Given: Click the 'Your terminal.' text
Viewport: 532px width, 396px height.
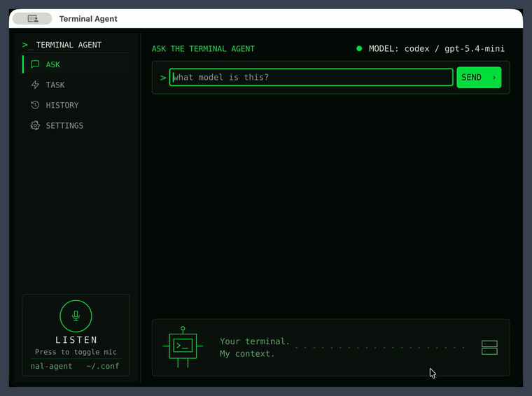Looking at the screenshot, I should [255, 341].
